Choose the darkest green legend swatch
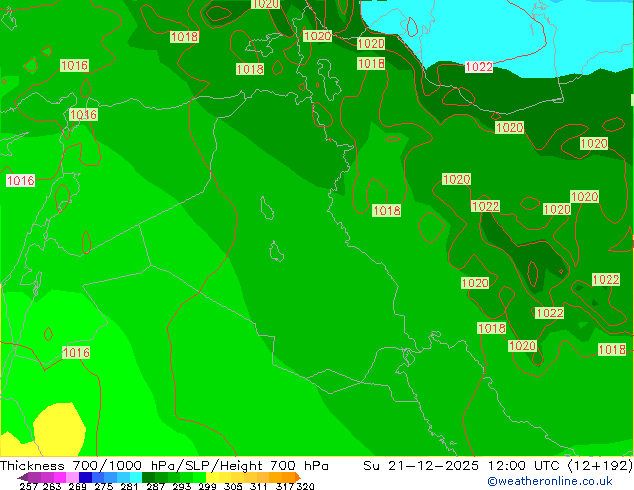Viewport: 634px width, 490px height. point(148,477)
